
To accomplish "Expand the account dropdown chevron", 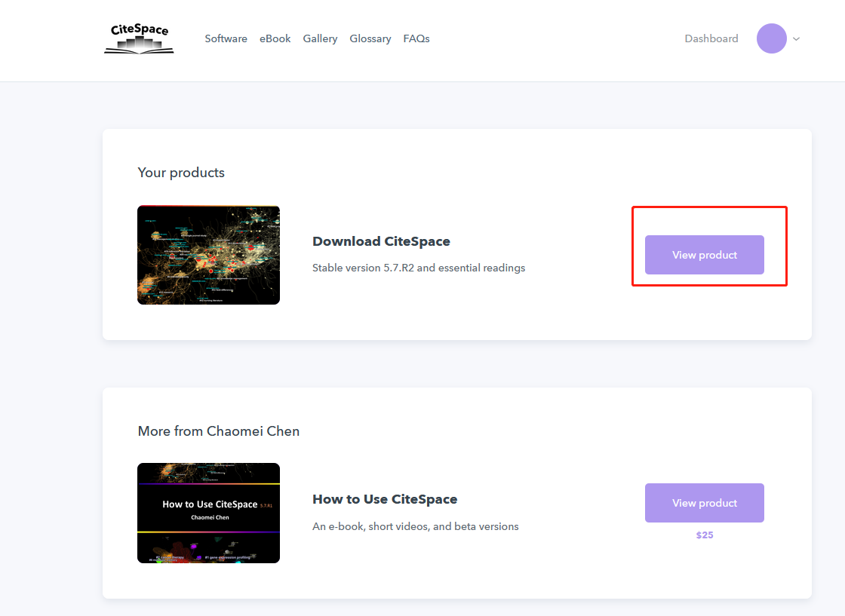I will tap(796, 38).
